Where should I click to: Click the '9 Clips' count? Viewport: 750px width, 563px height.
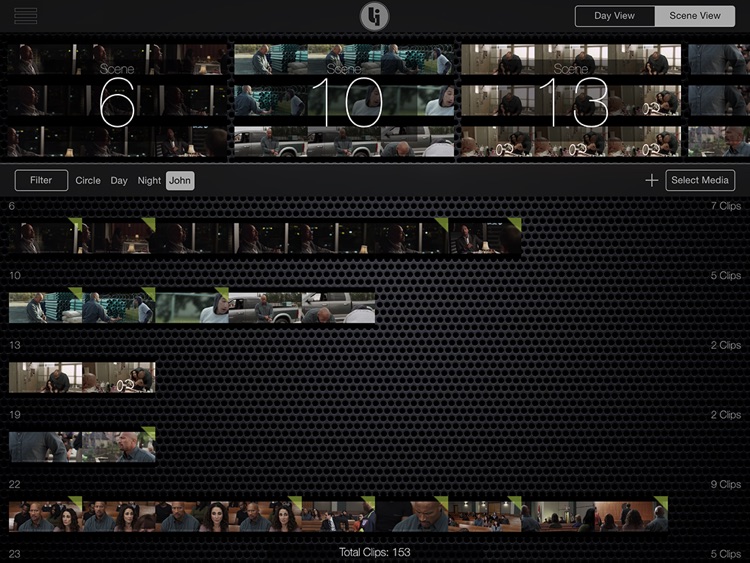pyautogui.click(x=726, y=485)
